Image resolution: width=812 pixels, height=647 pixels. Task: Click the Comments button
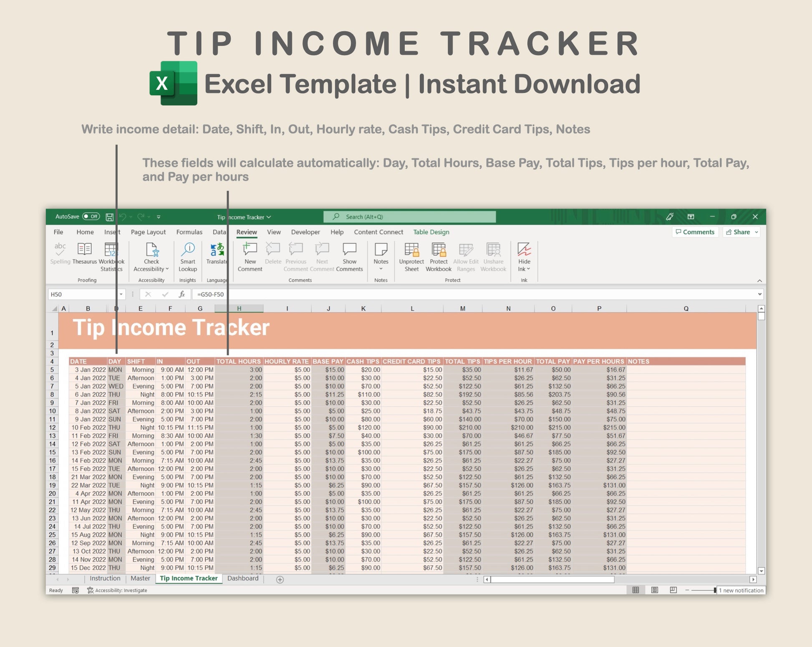[x=695, y=232]
